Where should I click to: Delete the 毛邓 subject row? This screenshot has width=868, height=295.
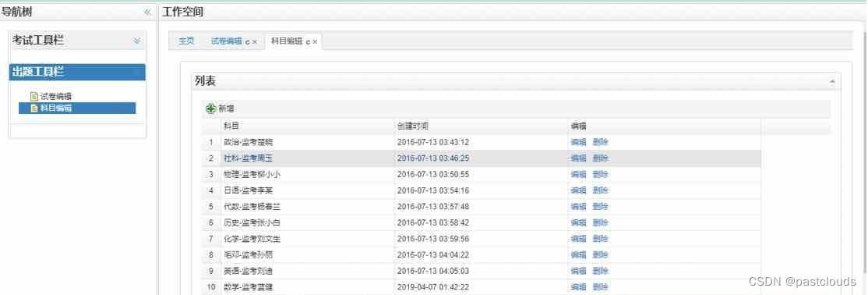pyautogui.click(x=600, y=254)
